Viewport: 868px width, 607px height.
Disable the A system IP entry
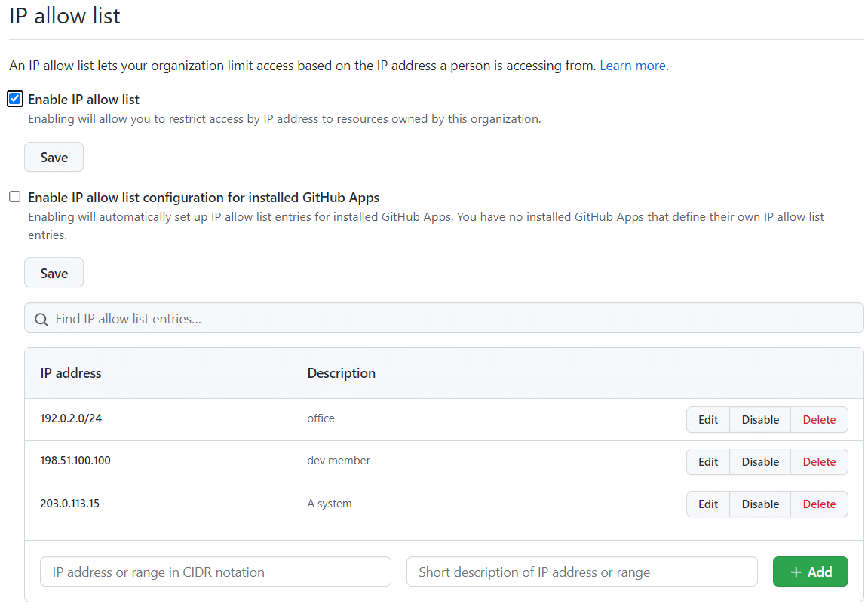759,504
